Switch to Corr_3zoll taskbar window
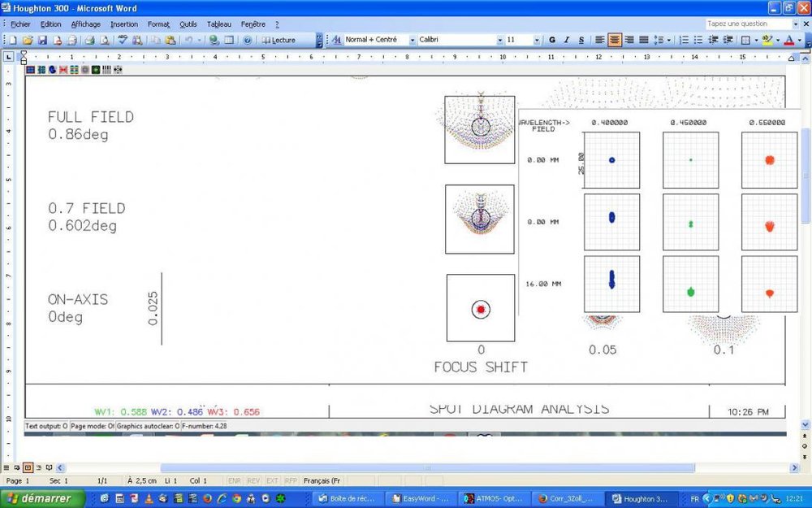Viewport: 812px width, 508px height. [x=567, y=499]
